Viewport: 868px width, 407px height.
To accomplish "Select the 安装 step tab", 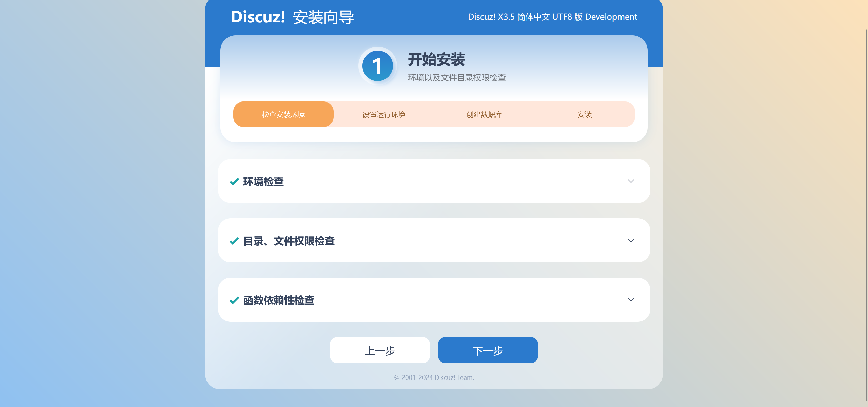I will (585, 114).
